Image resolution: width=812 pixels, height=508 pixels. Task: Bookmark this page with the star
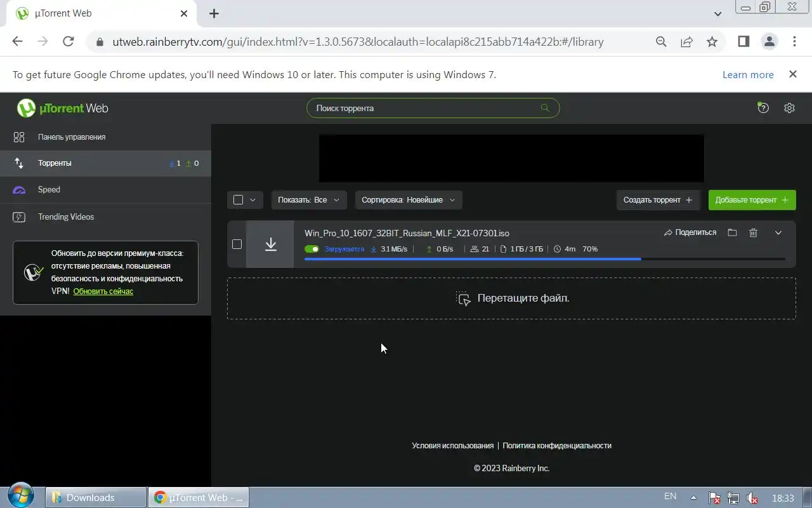point(712,42)
